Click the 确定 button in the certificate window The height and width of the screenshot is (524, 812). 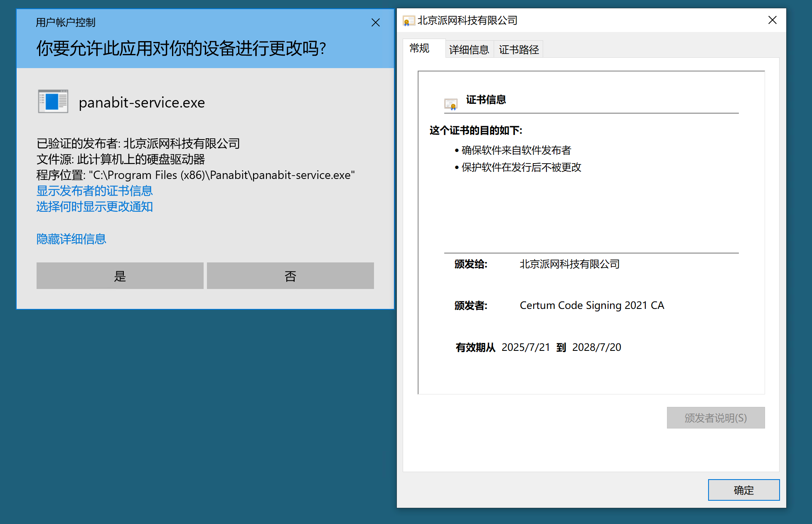coord(744,490)
